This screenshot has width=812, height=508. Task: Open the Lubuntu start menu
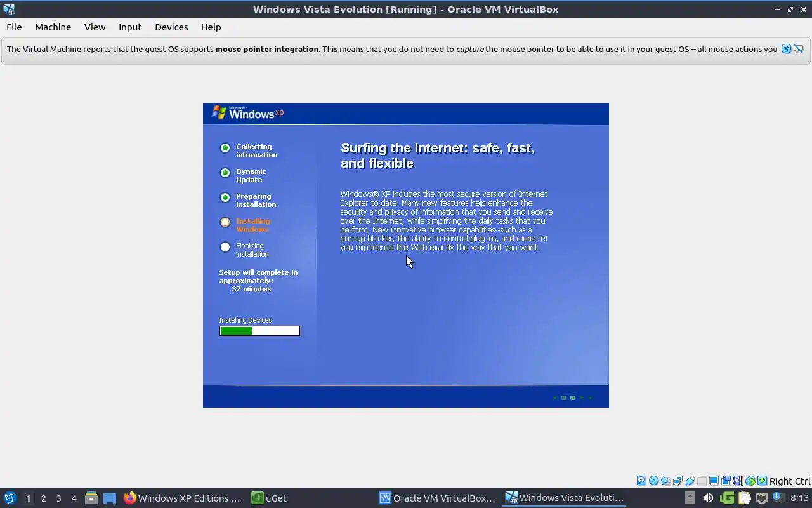pos(10,498)
